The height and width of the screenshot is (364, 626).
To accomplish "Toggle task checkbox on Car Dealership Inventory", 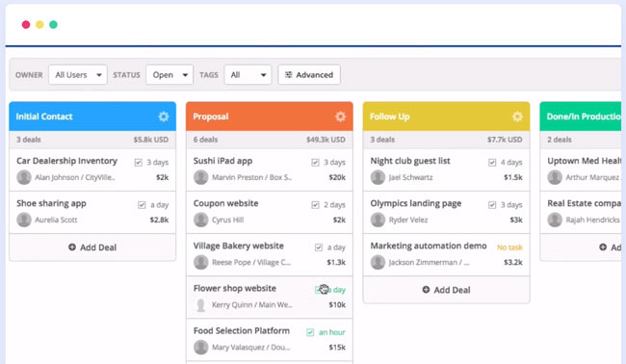I will [138, 163].
